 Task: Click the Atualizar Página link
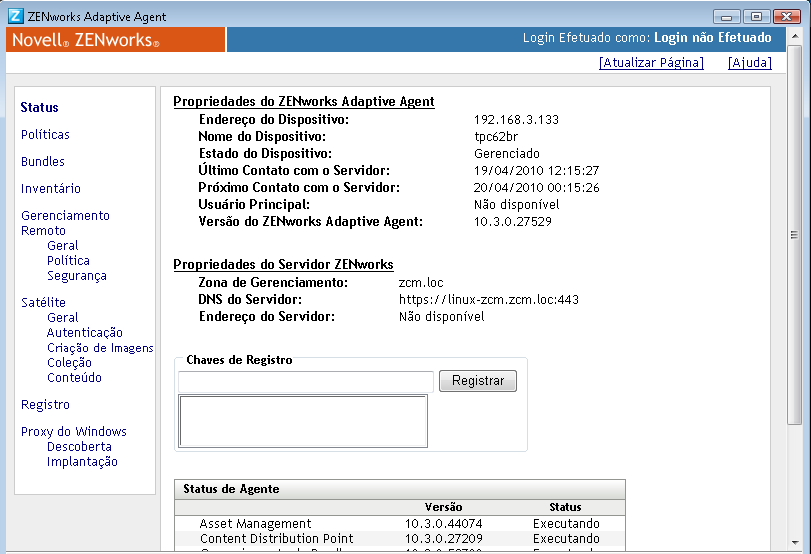click(x=651, y=63)
